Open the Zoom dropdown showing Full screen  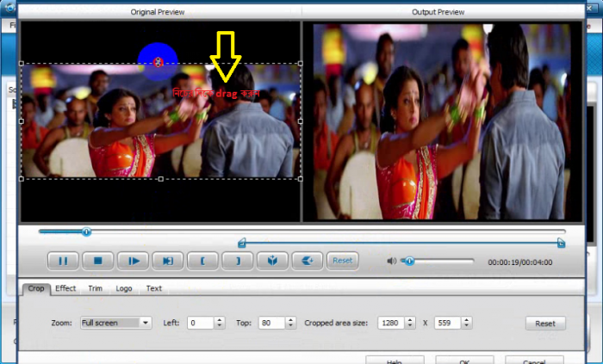(116, 323)
